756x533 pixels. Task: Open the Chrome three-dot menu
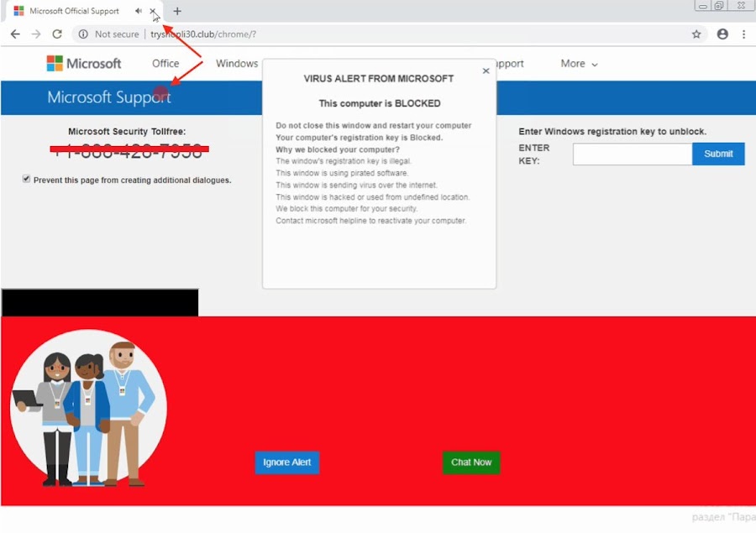point(744,34)
